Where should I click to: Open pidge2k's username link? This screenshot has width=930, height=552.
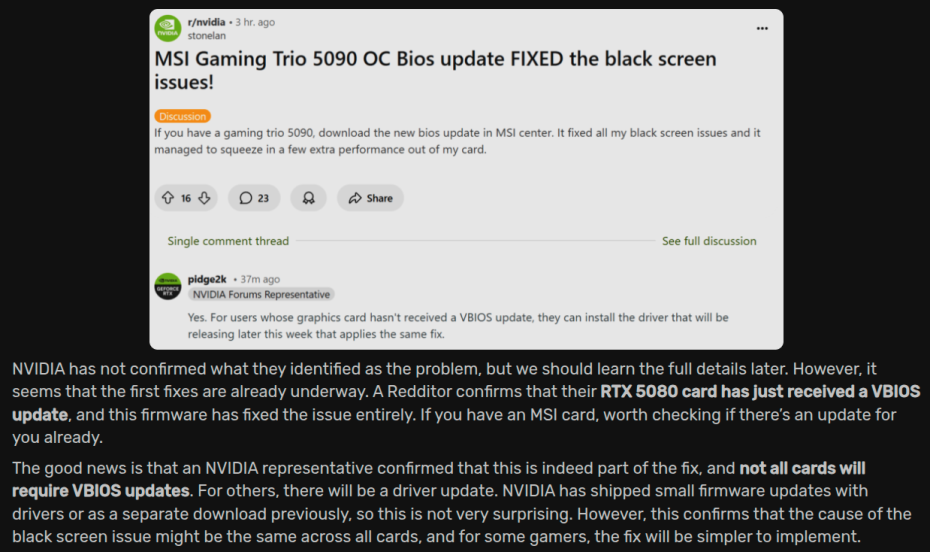(207, 279)
